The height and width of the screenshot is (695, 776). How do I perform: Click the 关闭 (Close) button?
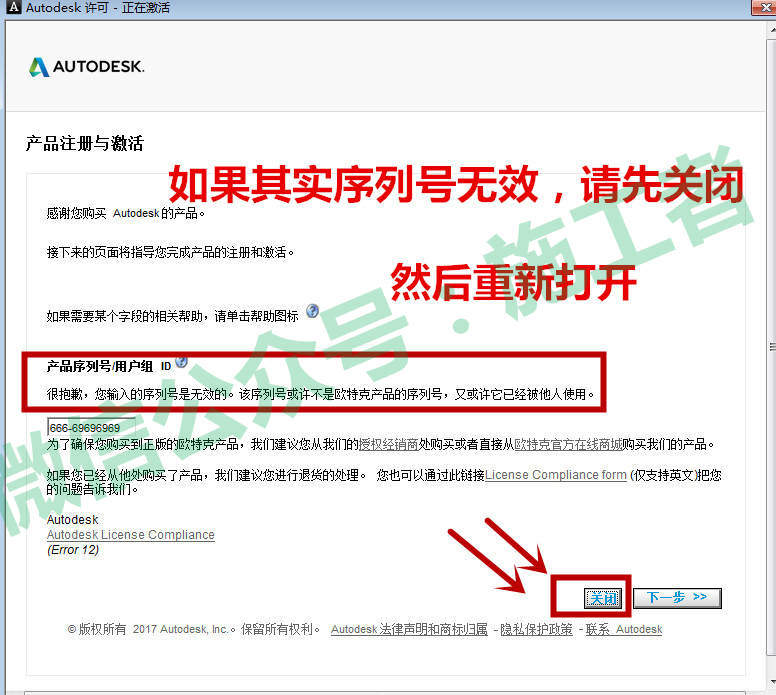click(x=602, y=598)
